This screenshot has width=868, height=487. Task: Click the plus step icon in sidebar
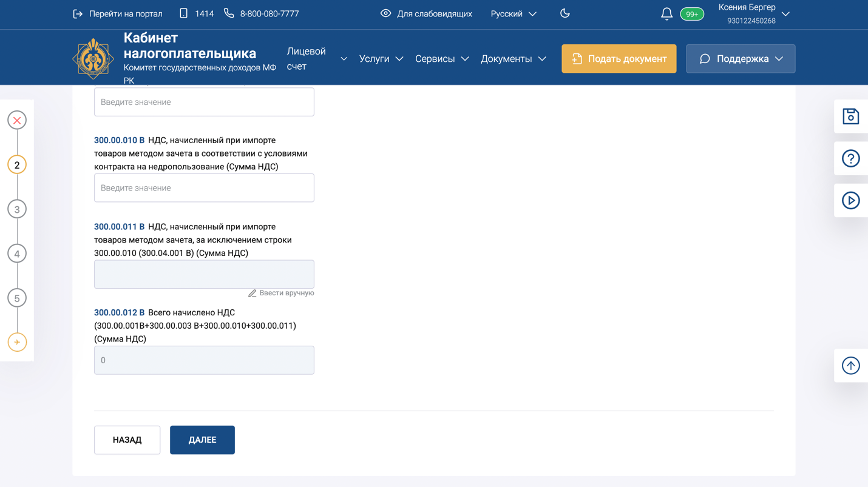[17, 342]
